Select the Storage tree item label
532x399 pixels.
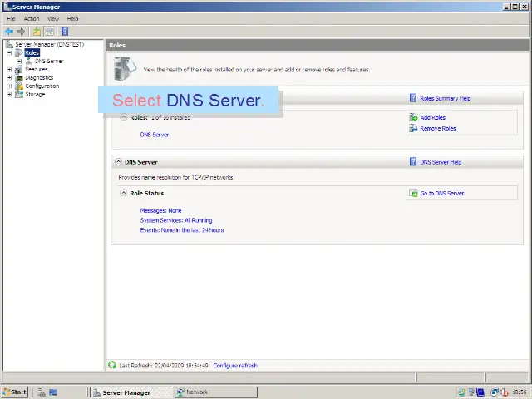[35, 94]
